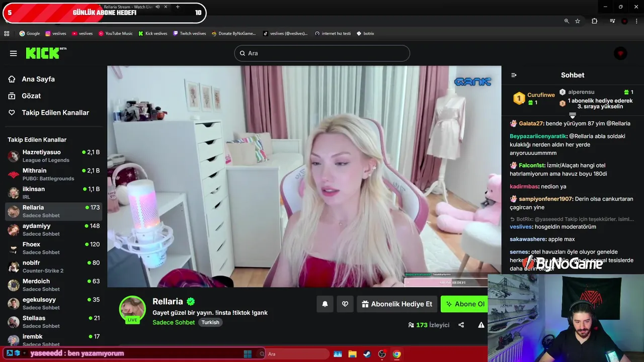
Task: Click the kadirmbas username in chat
Action: [524, 187]
